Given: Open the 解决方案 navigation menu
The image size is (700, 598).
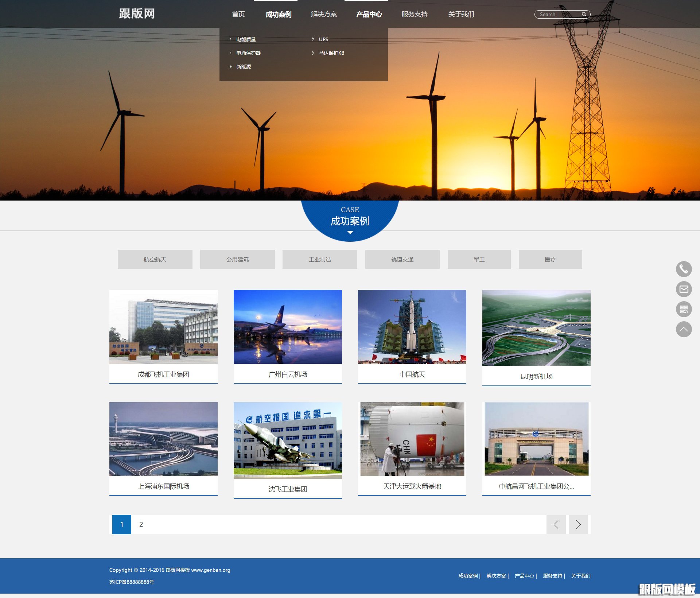Looking at the screenshot, I should tap(324, 14).
